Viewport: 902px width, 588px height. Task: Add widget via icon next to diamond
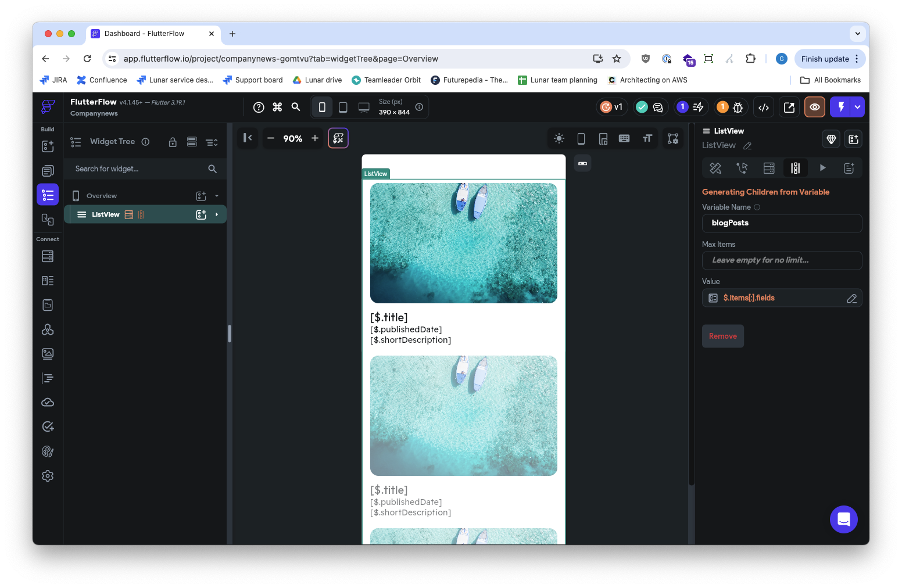(853, 139)
